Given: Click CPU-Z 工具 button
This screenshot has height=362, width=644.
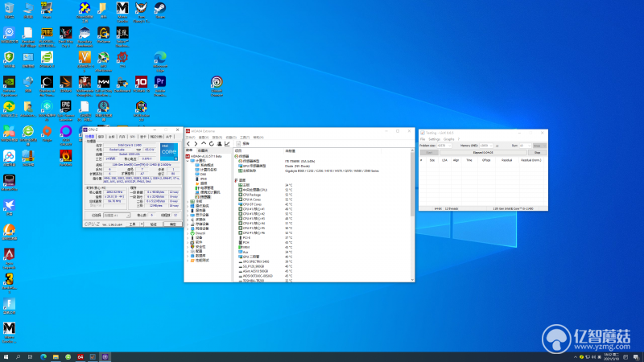Looking at the screenshot, I should click(x=132, y=224).
